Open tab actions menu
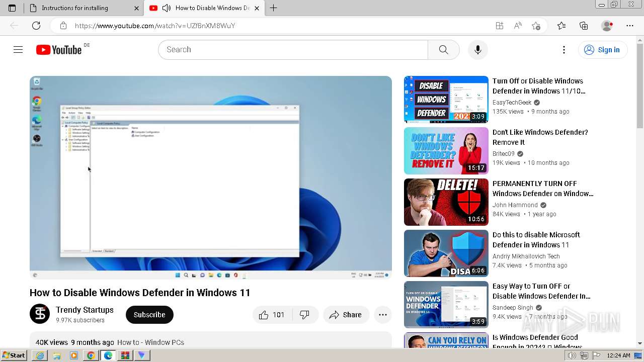Viewport: 644px width, 362px height. tap(12, 8)
